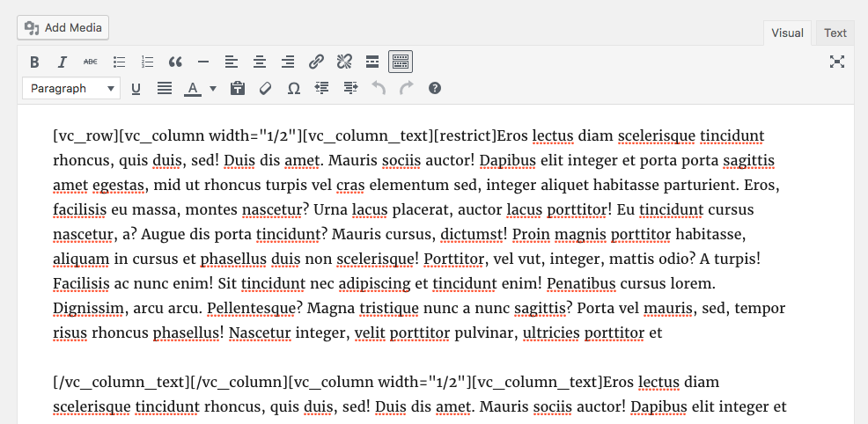Click the remove link icon
Screen dimensions: 868x424
[x=344, y=62]
